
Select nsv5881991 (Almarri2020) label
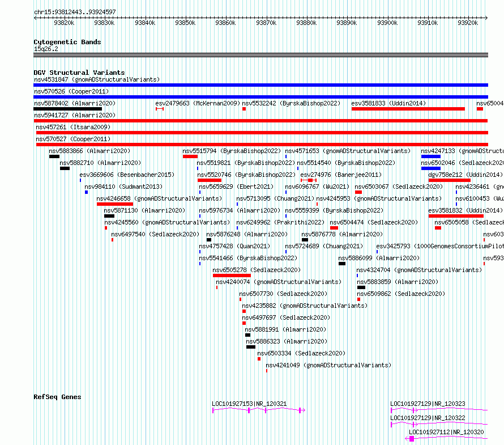[285, 329]
